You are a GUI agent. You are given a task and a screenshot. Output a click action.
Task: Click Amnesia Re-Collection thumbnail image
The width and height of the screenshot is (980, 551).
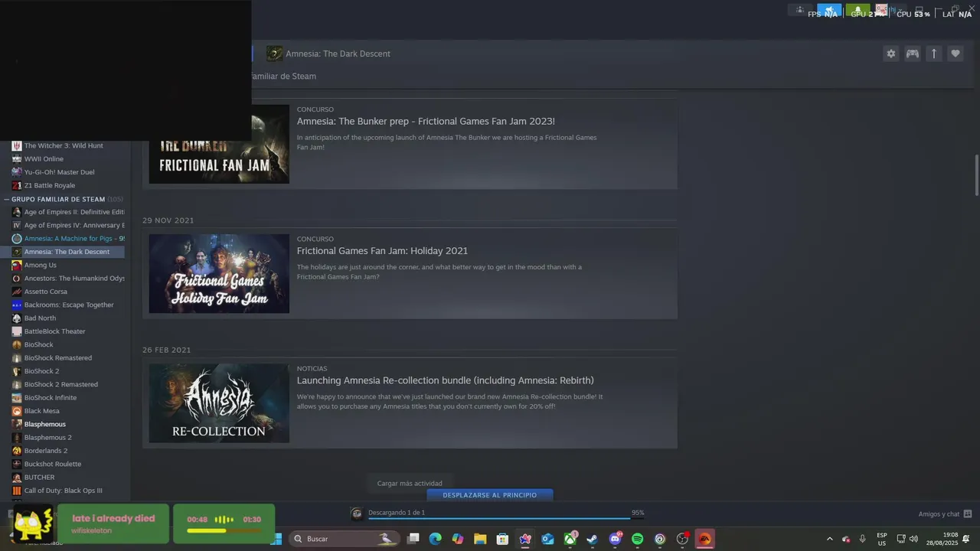[x=219, y=403]
